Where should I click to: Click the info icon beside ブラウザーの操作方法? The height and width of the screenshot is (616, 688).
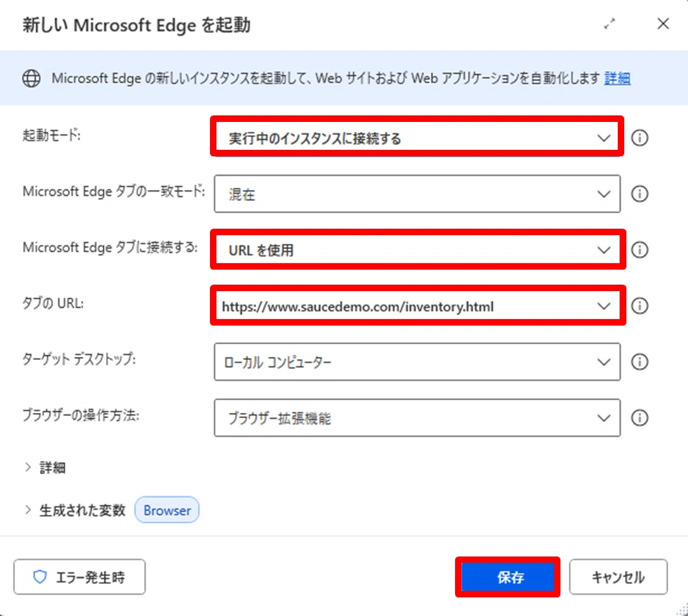pos(639,417)
